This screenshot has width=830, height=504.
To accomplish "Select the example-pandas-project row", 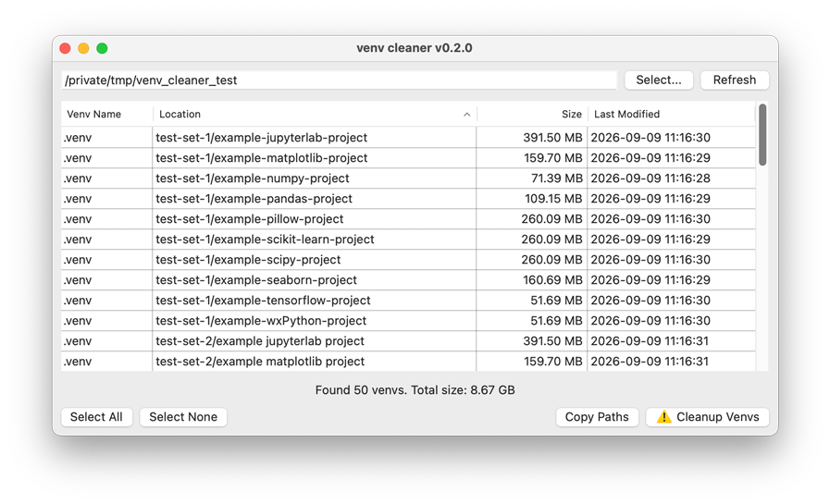I will point(408,198).
